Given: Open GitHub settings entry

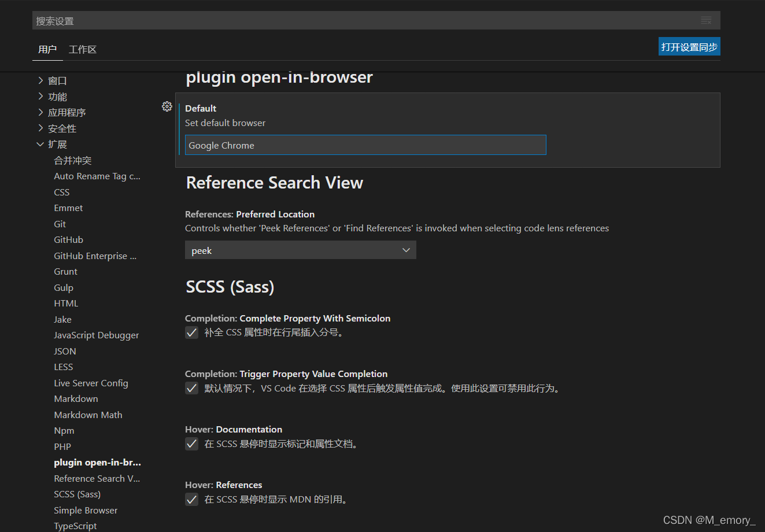Looking at the screenshot, I should tap(68, 239).
